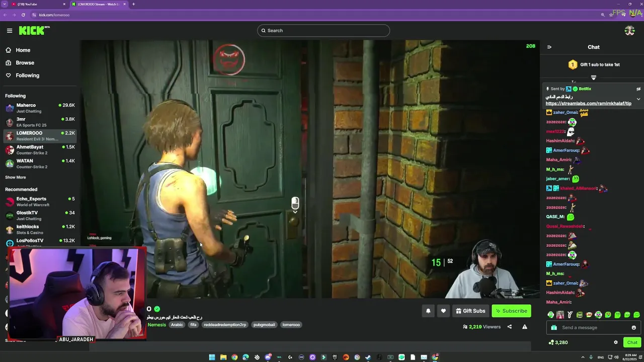Open a new browser tab with the plus button
644x362 pixels.
click(x=133, y=4)
